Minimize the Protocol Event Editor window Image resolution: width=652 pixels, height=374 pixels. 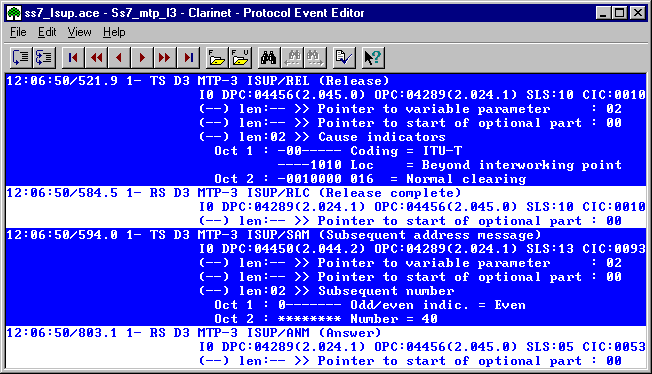click(603, 13)
